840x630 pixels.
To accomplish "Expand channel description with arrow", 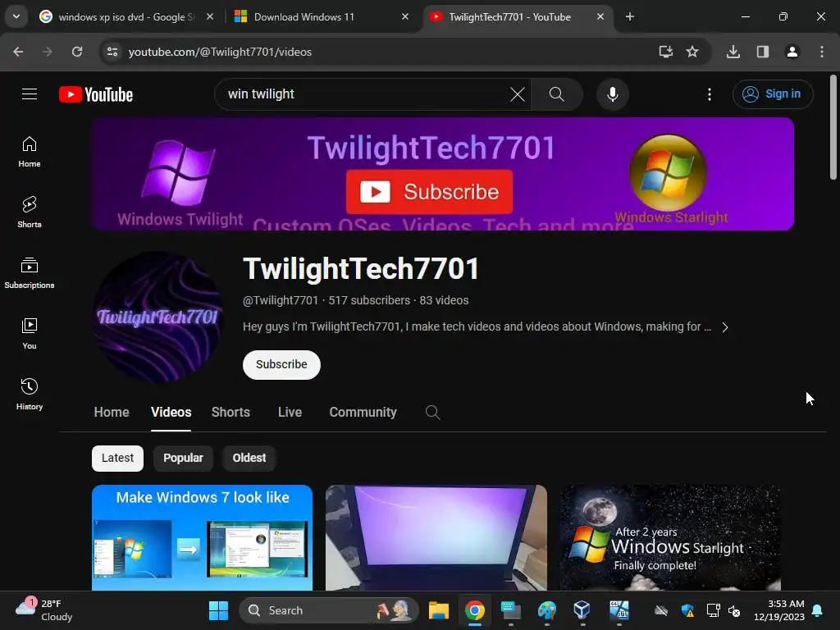I will point(725,327).
